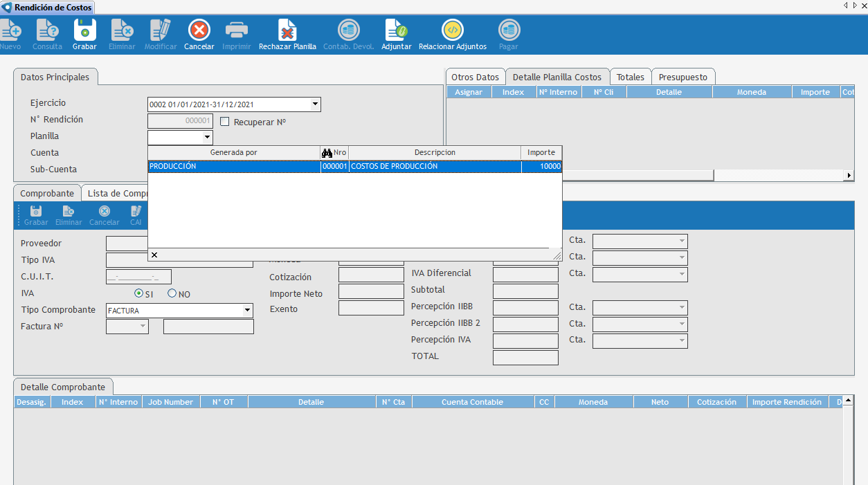The height and width of the screenshot is (485, 868).
Task: Click the Rechazar Planilla icon
Action: (287, 30)
